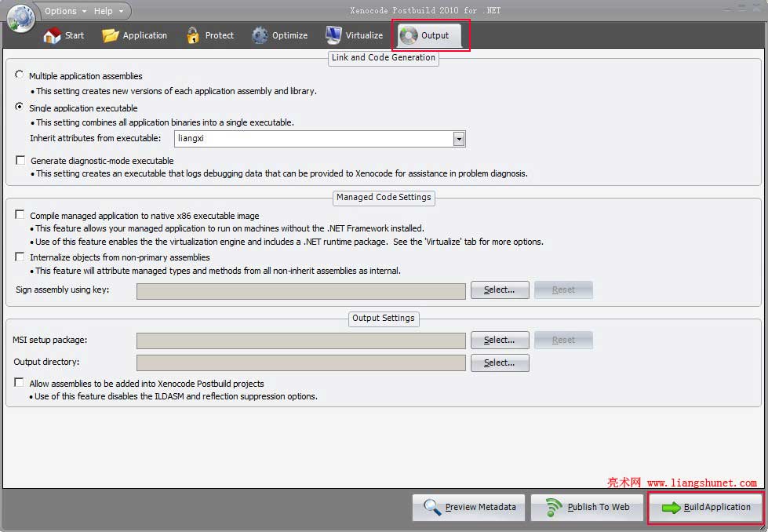Expand the Inherit attributes from executable dropdown
Screen dimensions: 768x532
click(x=459, y=139)
